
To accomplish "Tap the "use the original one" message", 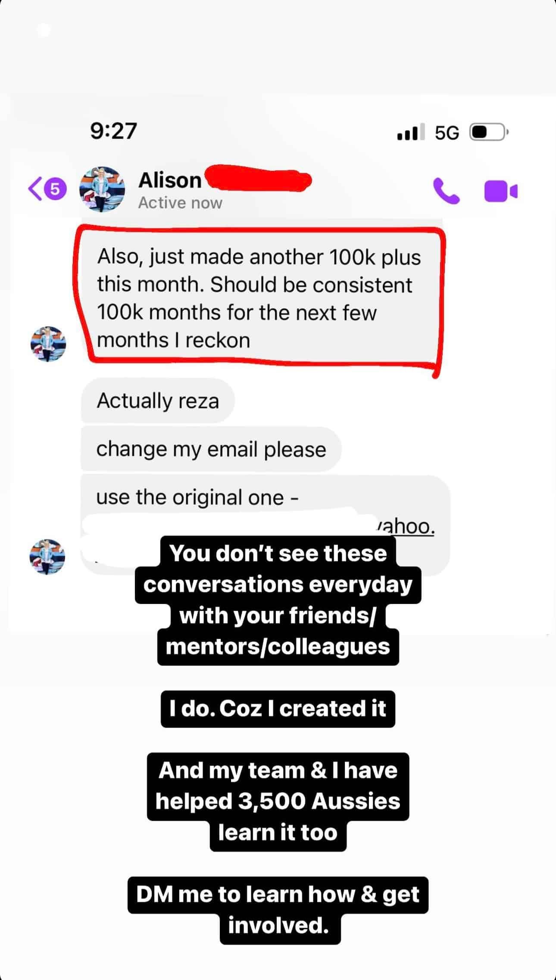I will [197, 497].
